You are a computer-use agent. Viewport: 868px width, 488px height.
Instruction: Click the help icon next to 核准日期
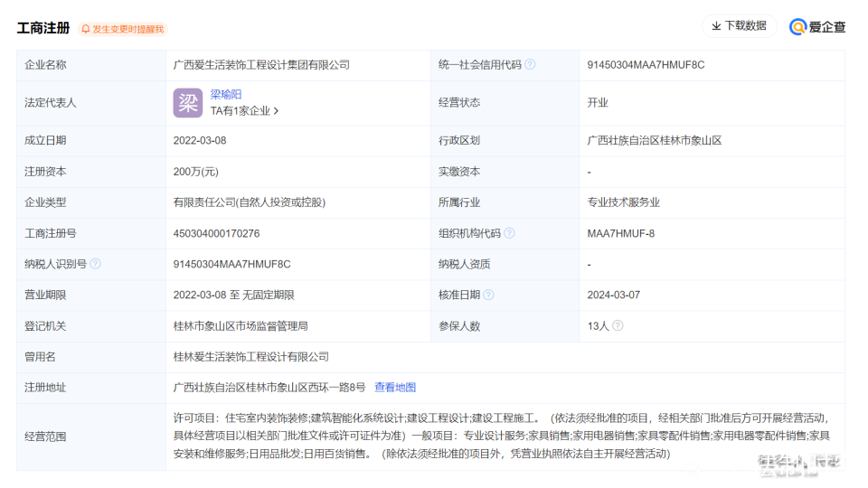[488, 295]
